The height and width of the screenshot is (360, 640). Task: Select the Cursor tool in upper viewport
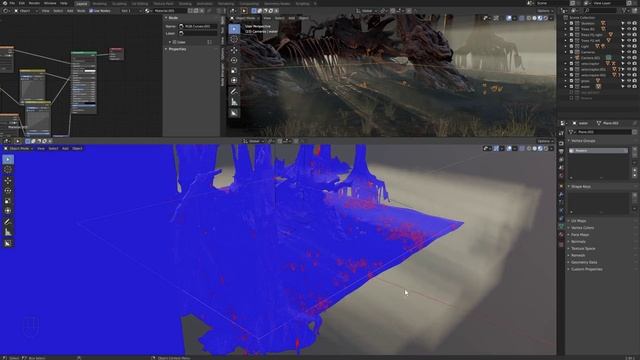click(234, 40)
